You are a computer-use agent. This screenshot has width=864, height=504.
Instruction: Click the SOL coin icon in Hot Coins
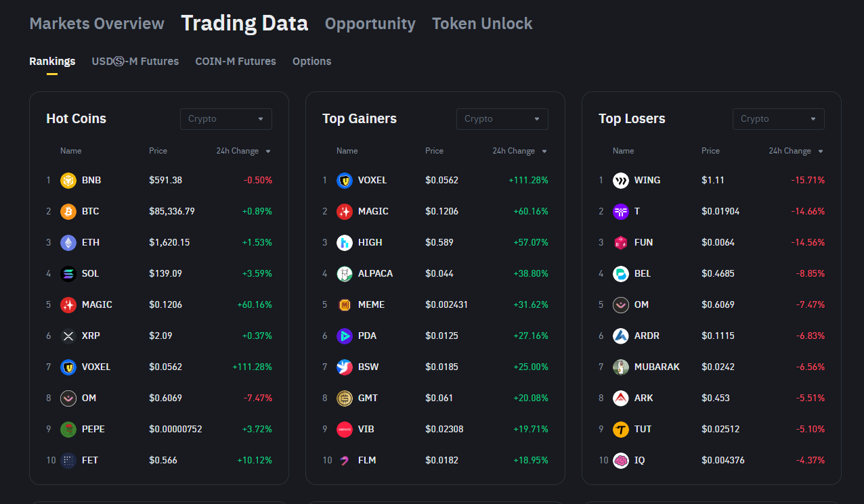tap(68, 273)
